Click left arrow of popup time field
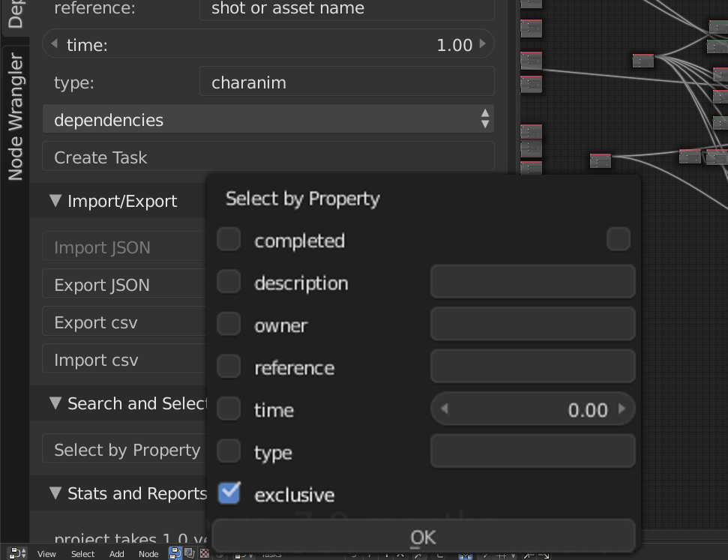This screenshot has width=728, height=560. coord(445,410)
